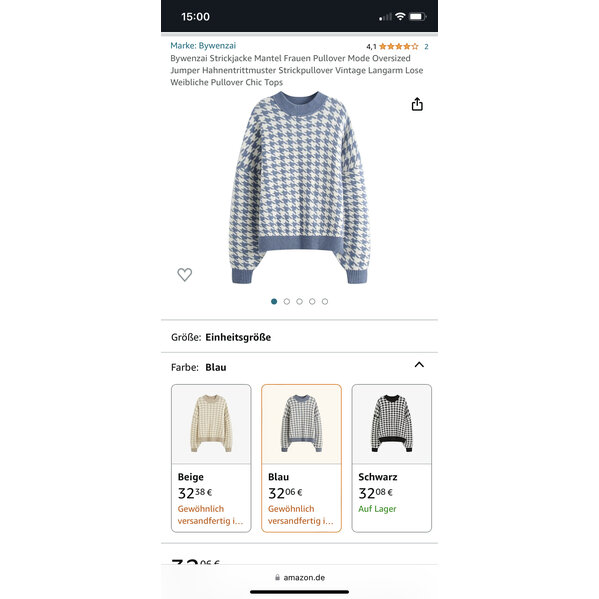Open the Größe Einheitsgröße selector
Screen dimensions: 599x599
[x=300, y=337]
